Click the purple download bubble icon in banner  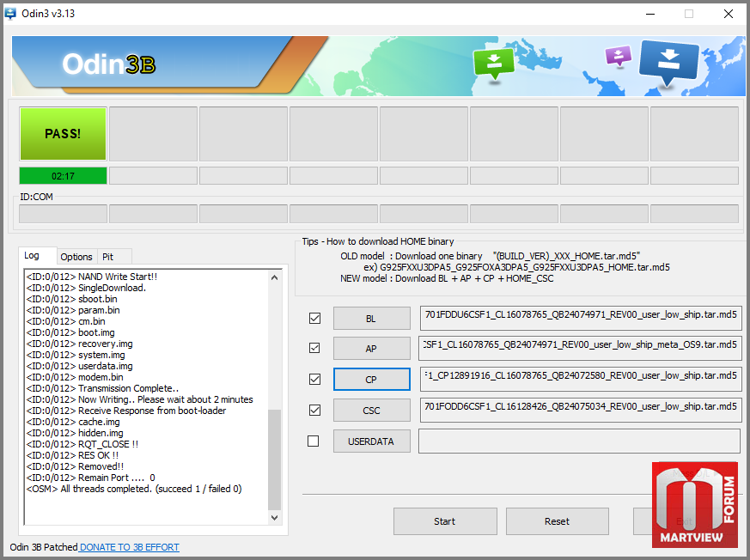[618, 56]
